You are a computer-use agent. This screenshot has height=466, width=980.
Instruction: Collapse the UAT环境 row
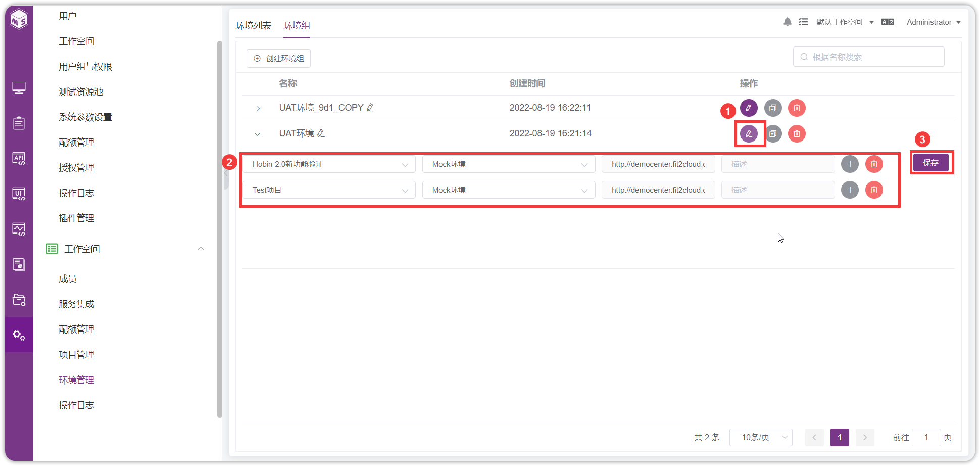click(x=258, y=134)
